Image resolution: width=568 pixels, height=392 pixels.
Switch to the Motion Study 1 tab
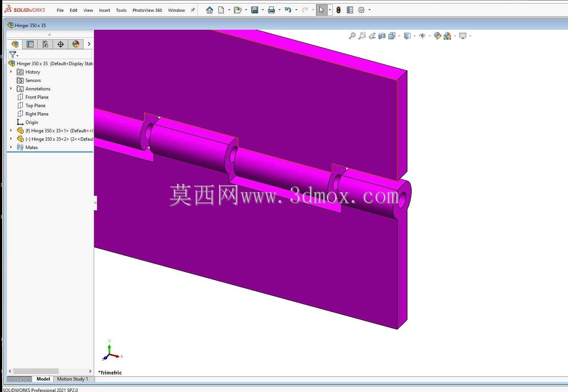[x=72, y=379]
